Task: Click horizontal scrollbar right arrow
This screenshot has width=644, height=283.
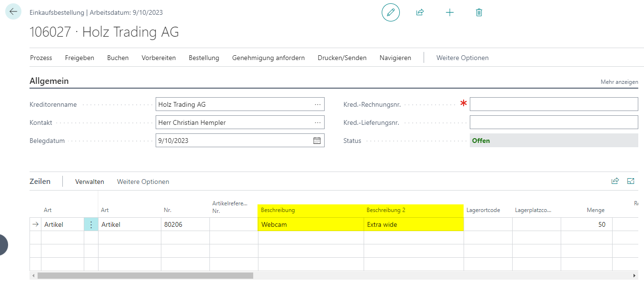Action: (634, 276)
